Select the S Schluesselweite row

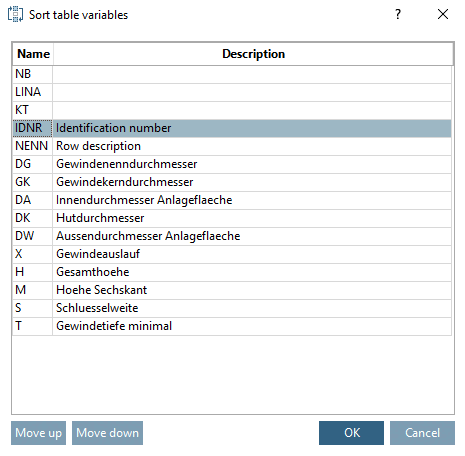point(232,308)
